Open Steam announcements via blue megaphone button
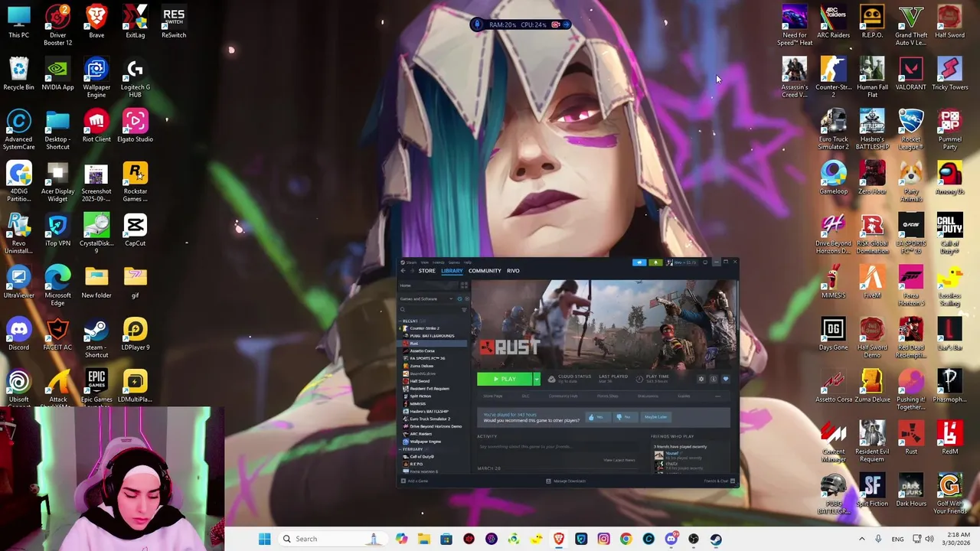The height and width of the screenshot is (551, 980). (x=639, y=262)
